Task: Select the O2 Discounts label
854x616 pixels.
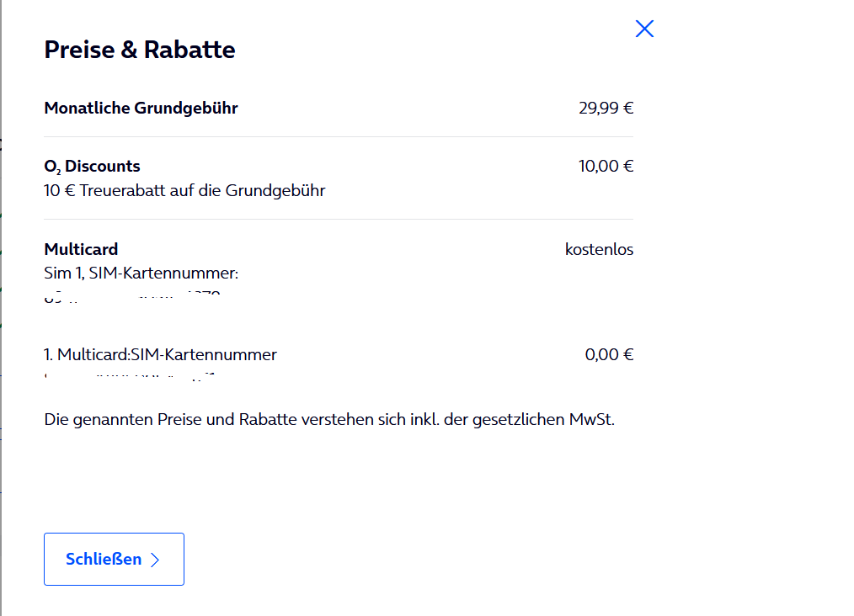Action: [x=92, y=167]
